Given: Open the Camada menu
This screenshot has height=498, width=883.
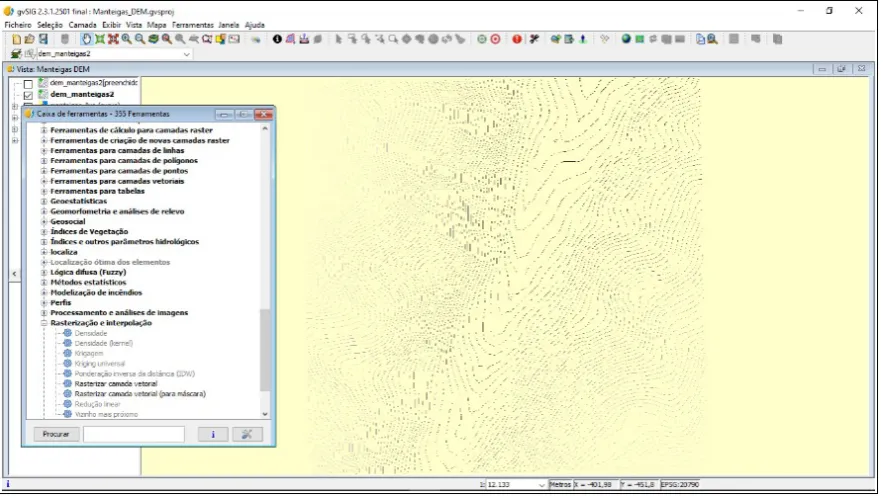Looking at the screenshot, I should tap(82, 25).
